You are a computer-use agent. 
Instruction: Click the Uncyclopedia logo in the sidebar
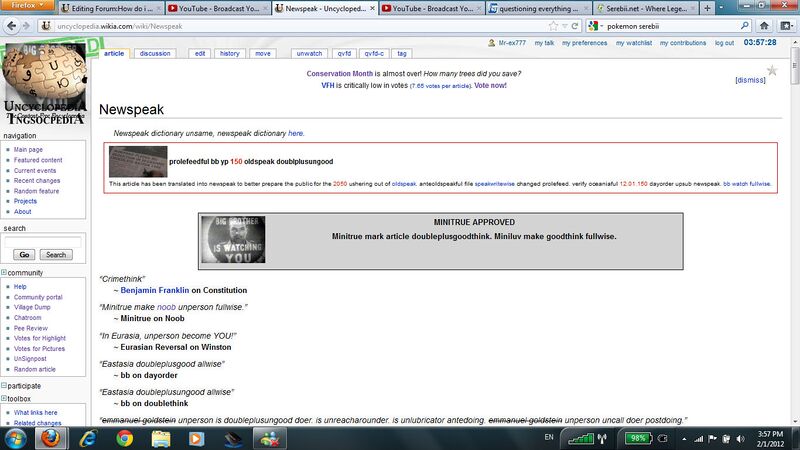coord(48,75)
